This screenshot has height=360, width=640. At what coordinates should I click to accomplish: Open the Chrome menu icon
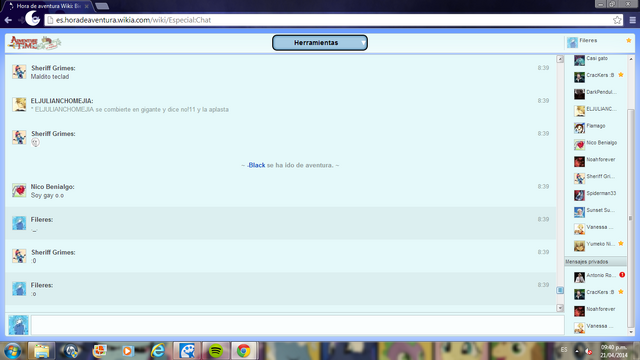tap(633, 20)
